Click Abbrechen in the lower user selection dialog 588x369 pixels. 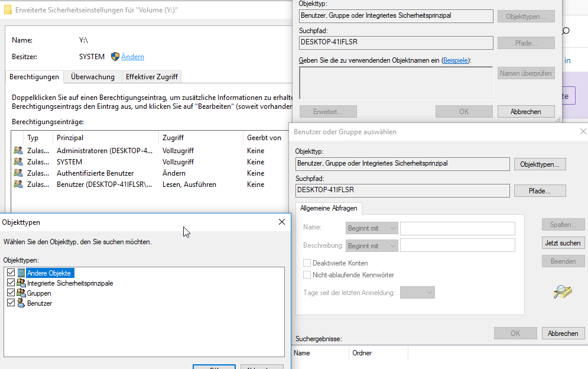click(563, 334)
